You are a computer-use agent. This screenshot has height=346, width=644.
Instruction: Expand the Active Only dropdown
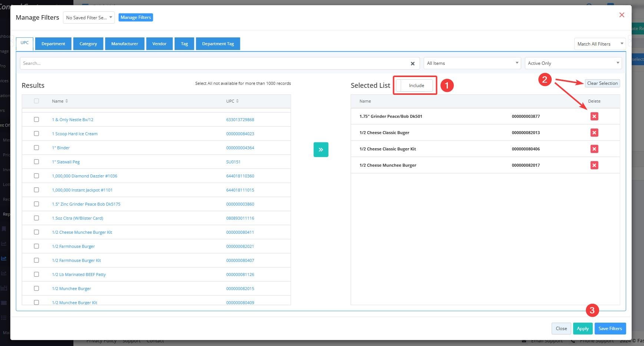click(x=573, y=63)
